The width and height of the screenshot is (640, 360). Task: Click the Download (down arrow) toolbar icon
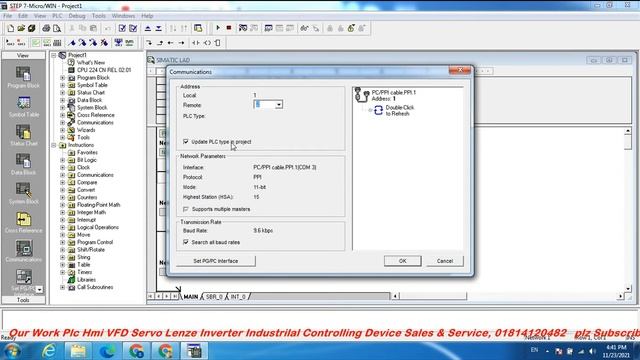(158, 28)
